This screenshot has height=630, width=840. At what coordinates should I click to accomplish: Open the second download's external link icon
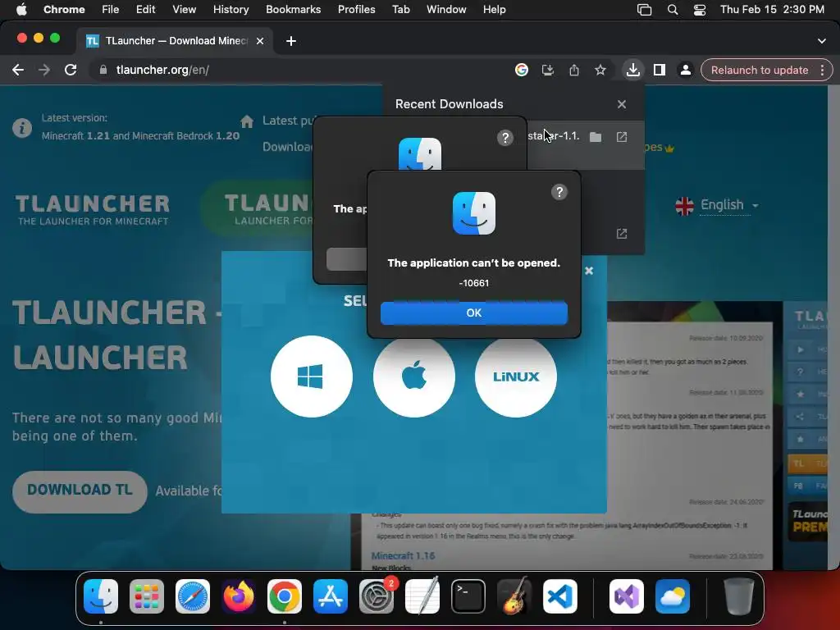[622, 234]
